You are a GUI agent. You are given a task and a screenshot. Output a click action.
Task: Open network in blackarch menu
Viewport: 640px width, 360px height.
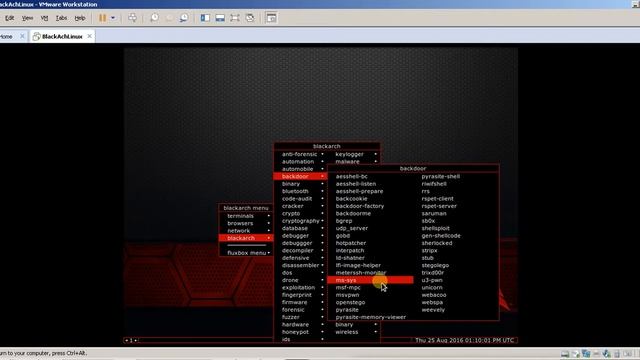click(246, 231)
